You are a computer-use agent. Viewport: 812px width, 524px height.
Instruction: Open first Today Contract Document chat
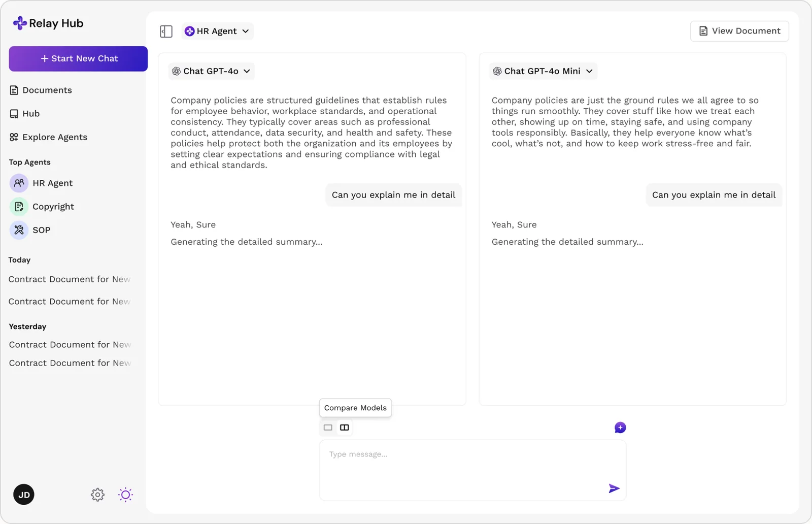pos(70,279)
